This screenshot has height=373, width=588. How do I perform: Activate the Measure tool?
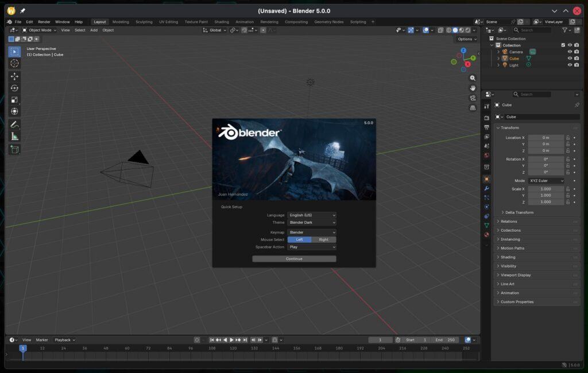coord(14,136)
